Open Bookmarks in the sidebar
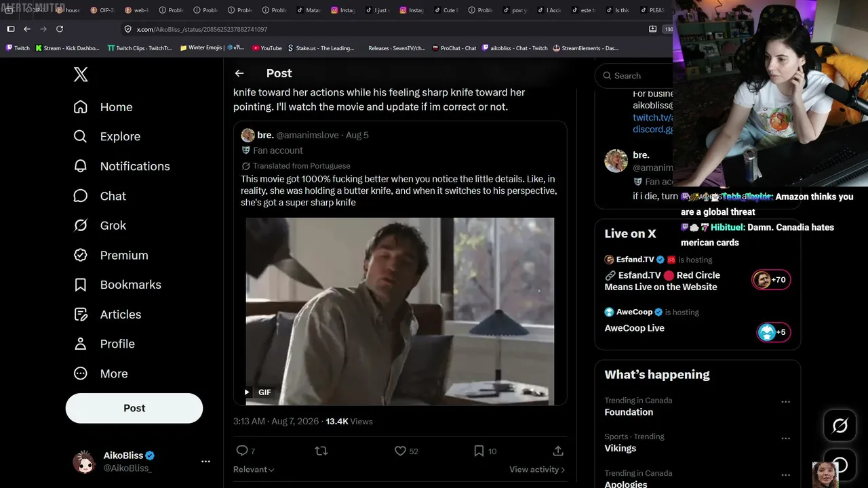868x488 pixels. pyautogui.click(x=117, y=285)
